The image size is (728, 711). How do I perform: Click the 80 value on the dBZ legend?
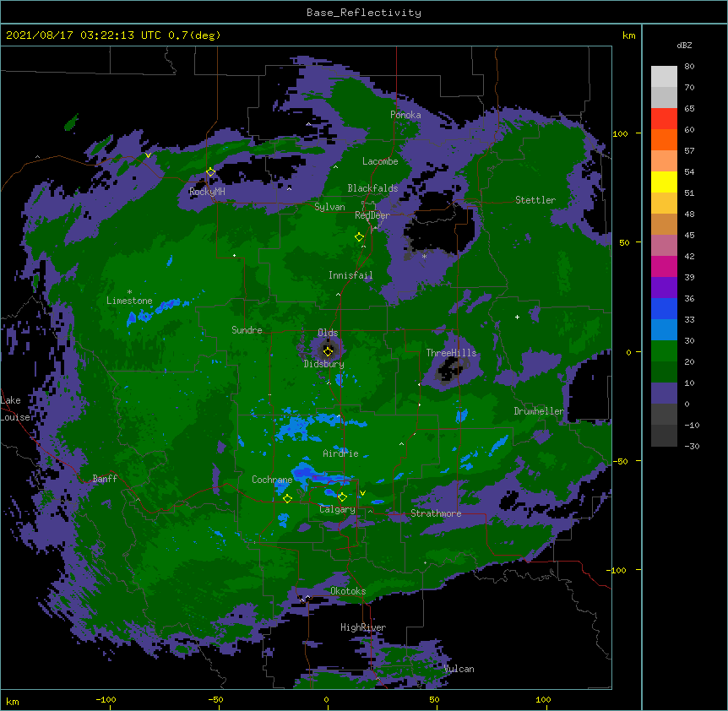[689, 67]
